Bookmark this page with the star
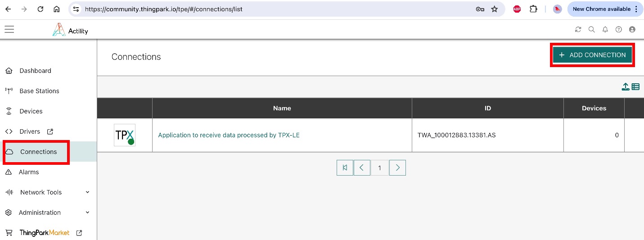644x240 pixels. 495,9
